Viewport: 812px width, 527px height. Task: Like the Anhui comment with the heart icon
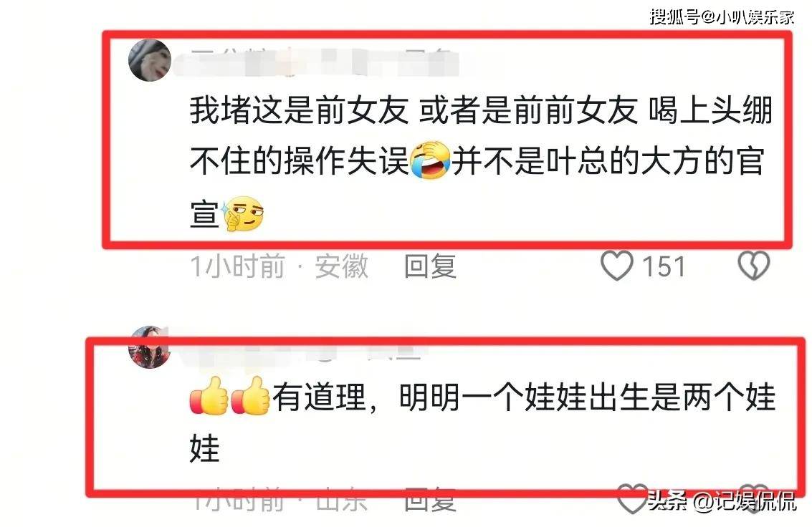point(616,266)
